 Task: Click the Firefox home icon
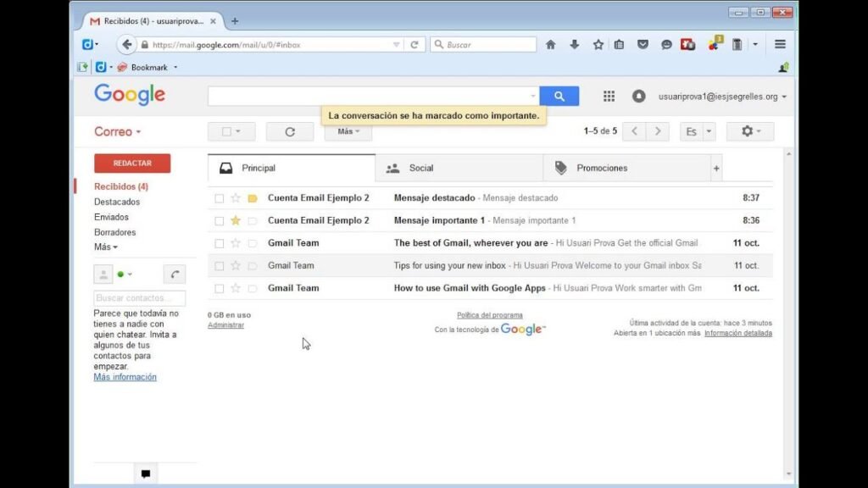point(551,44)
